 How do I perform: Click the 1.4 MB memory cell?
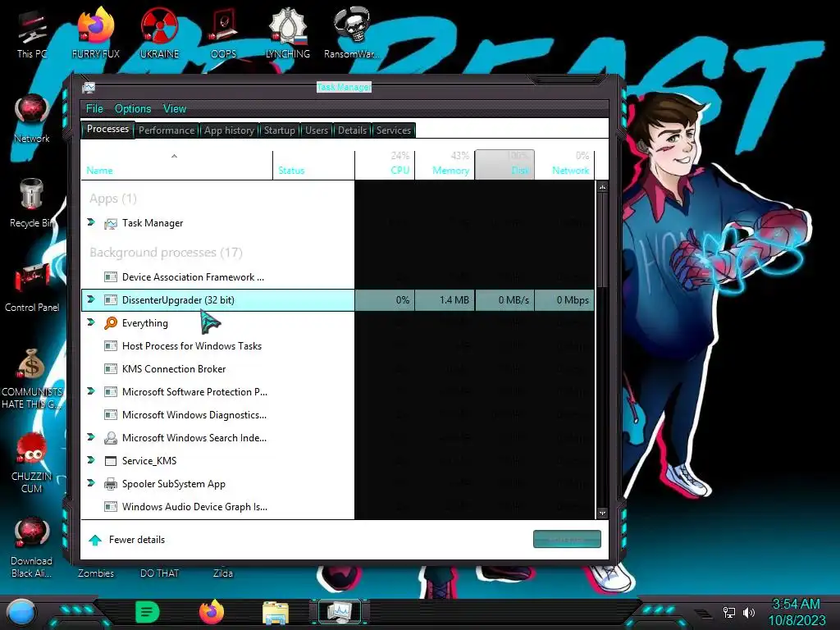click(x=445, y=300)
